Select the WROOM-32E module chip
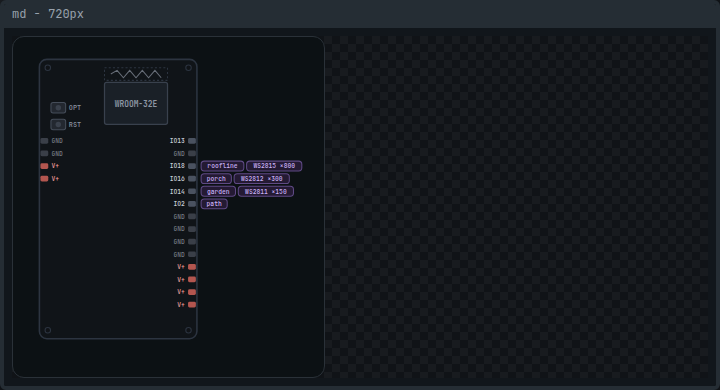 coord(136,104)
